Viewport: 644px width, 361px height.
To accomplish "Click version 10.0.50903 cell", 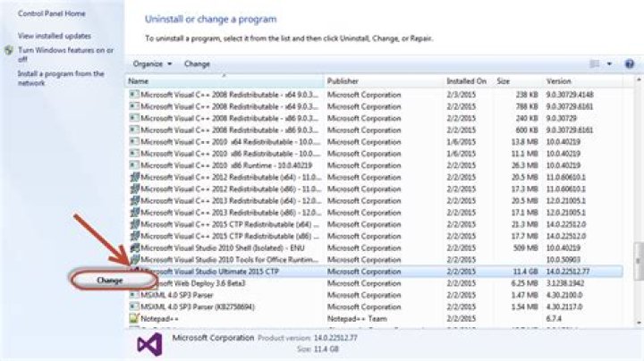I will click(563, 259).
